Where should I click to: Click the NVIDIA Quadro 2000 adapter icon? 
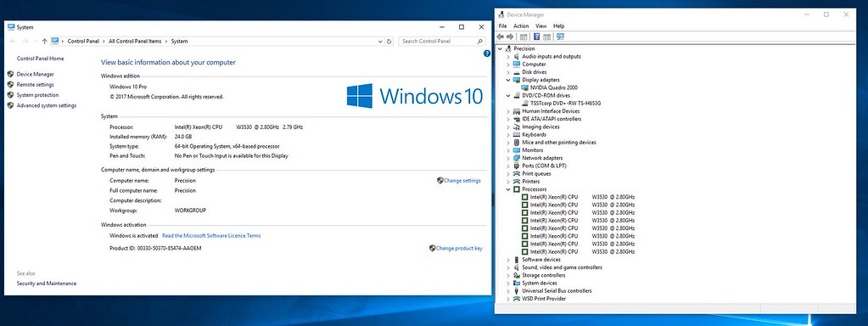[524, 87]
